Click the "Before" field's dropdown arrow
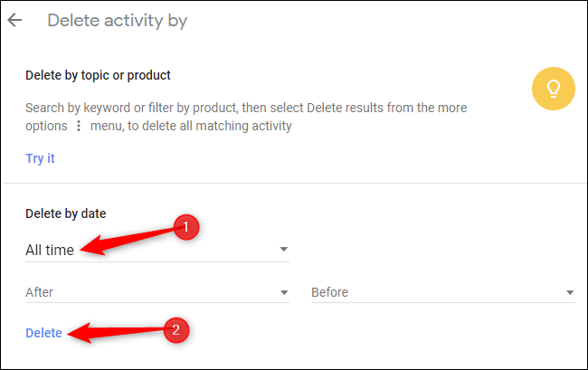 [570, 293]
